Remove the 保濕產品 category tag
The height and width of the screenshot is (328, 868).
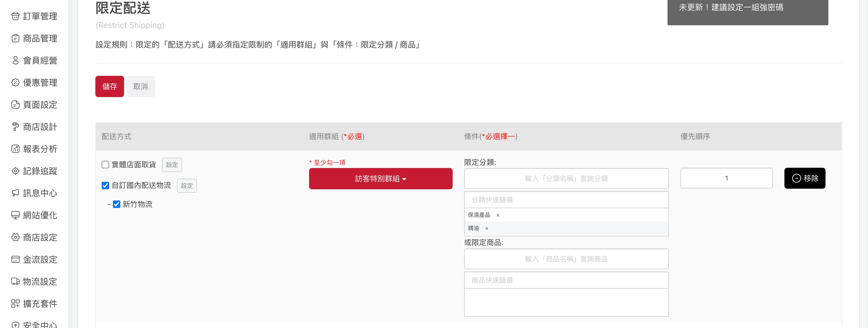498,215
